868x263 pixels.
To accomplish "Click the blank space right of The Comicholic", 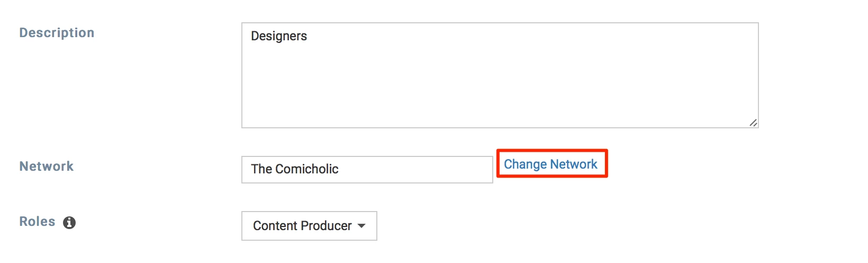I will 418,170.
